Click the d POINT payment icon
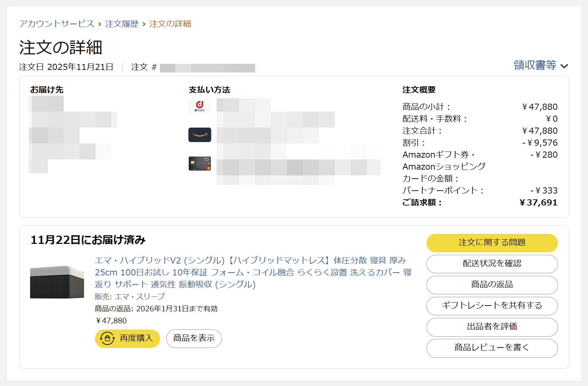Screen dimensions: 588x386 [x=200, y=106]
